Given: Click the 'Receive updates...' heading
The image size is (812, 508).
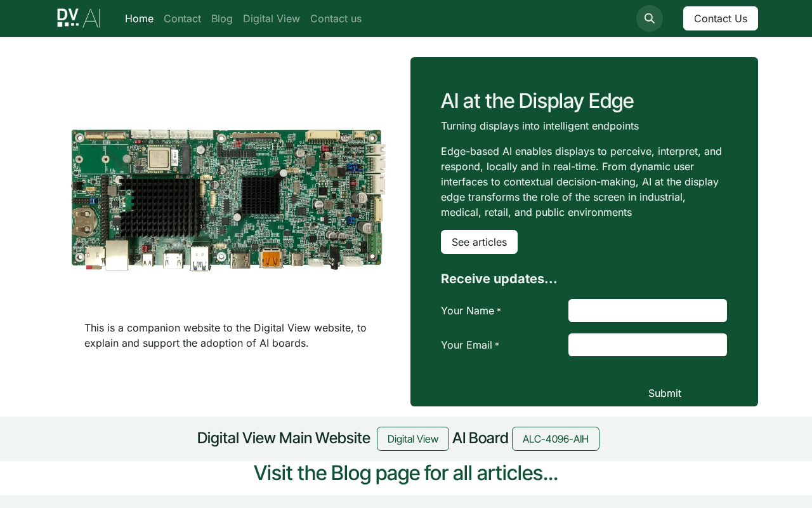Looking at the screenshot, I should 499,279.
